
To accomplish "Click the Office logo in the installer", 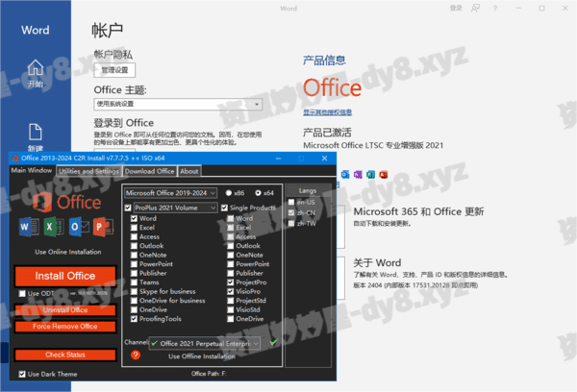I will 67,202.
